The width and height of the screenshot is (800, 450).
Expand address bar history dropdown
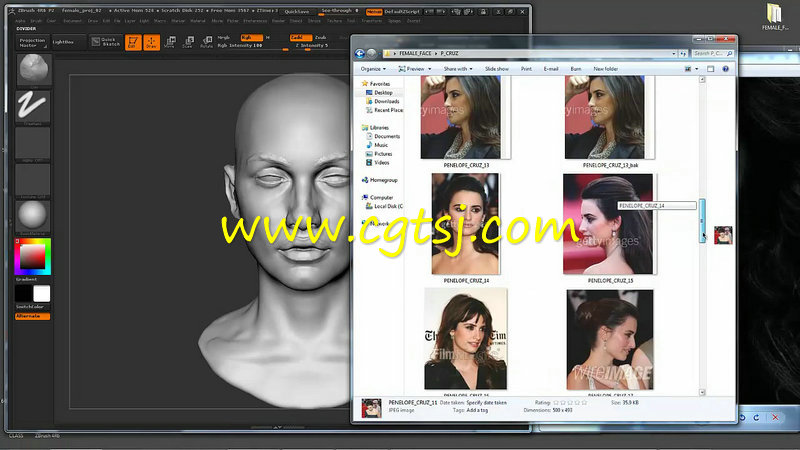(x=674, y=53)
